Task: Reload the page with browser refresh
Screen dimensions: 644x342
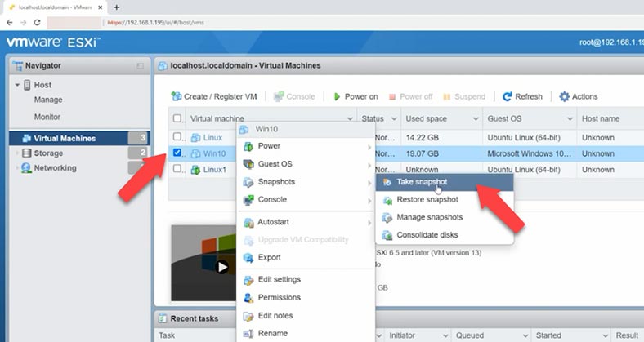Action: tap(37, 23)
